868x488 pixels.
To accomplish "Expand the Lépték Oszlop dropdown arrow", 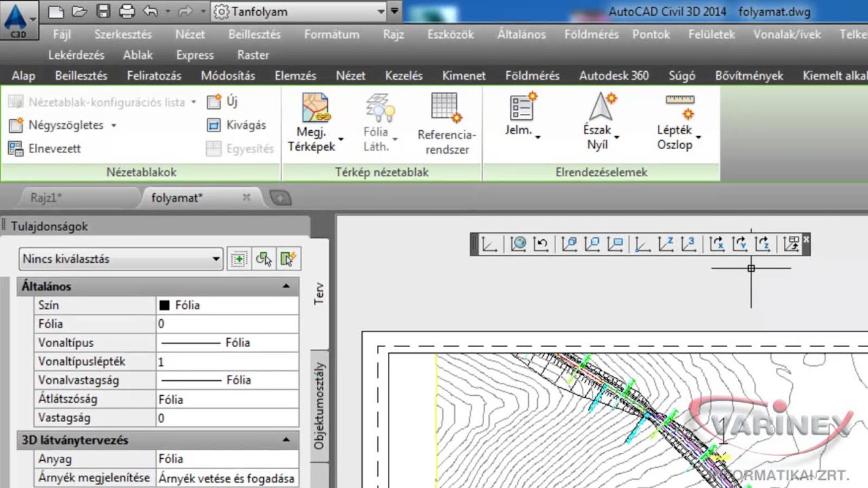I will [x=698, y=137].
